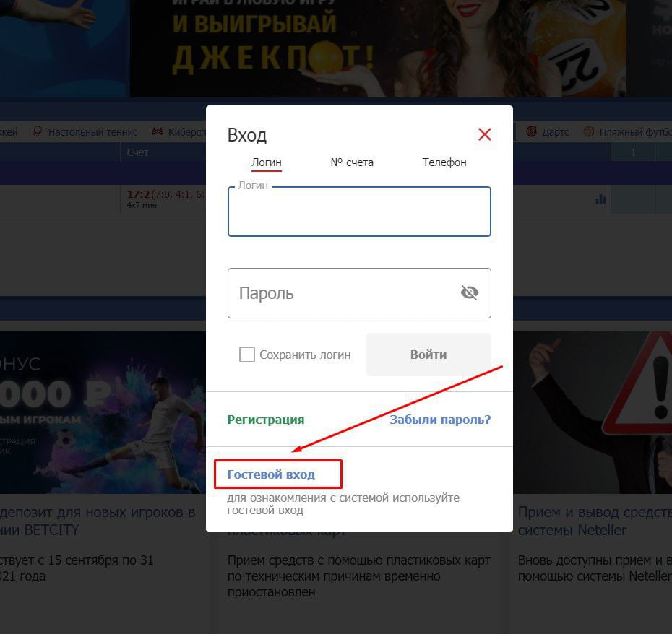
Task: Switch to the № счета tab
Action: [352, 162]
